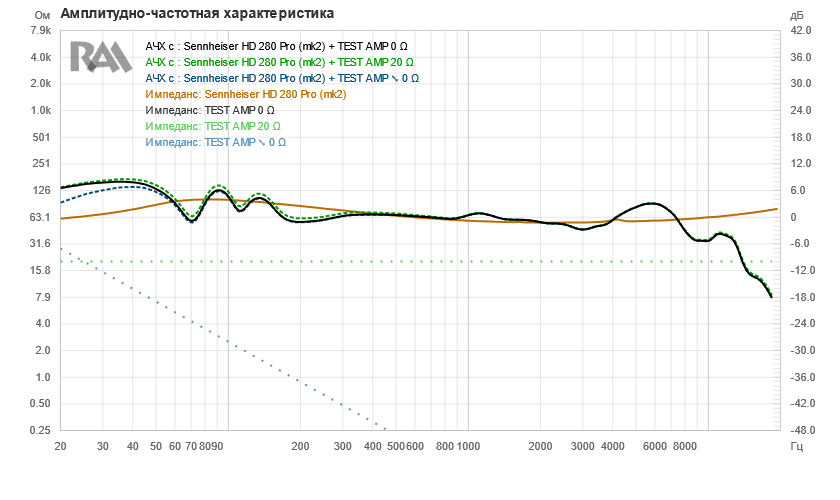Select legend entry 'Импеданс: TEST AMP 20 Ω'
840x500 pixels.
(x=213, y=126)
